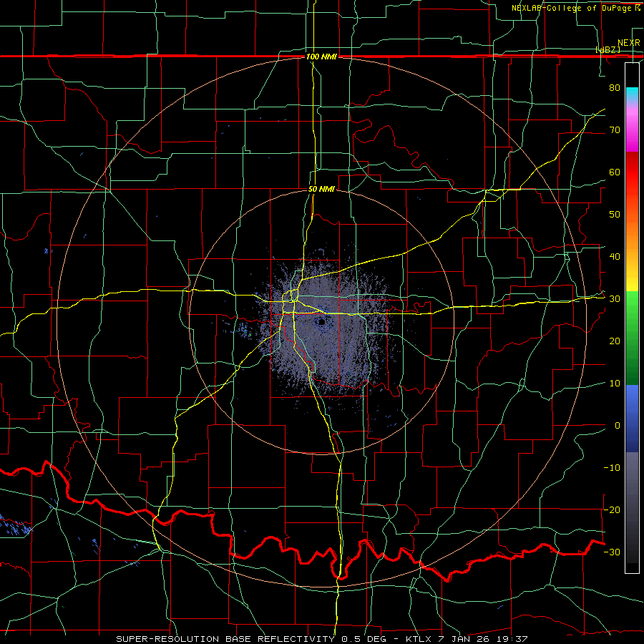Click the 70 value on the dBZ scale
The width and height of the screenshot is (644, 644).
pos(615,130)
